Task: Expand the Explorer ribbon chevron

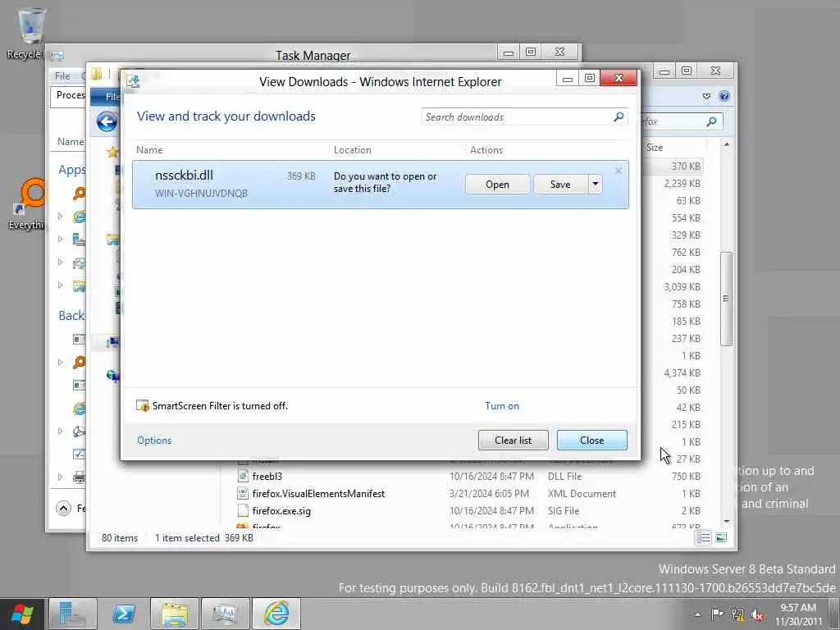Action: (x=706, y=97)
